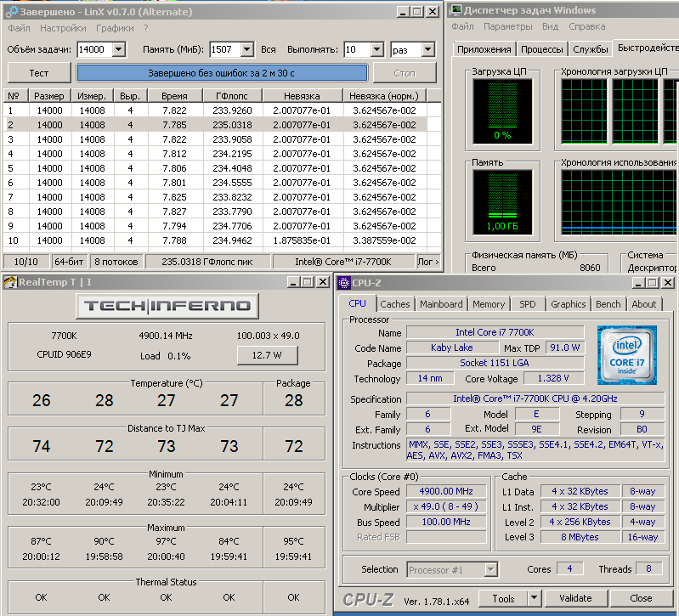The image size is (679, 616).
Task: Click the Task Manager title bar icon
Action: coord(456,10)
